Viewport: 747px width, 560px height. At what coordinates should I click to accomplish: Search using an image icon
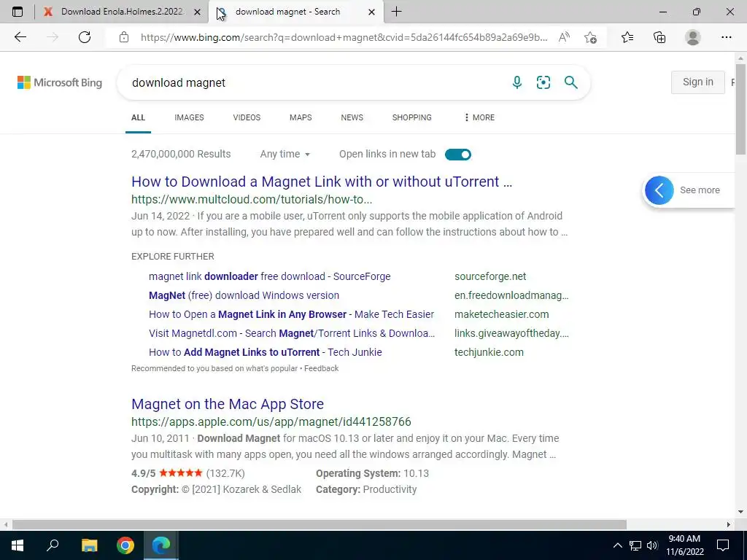point(543,82)
